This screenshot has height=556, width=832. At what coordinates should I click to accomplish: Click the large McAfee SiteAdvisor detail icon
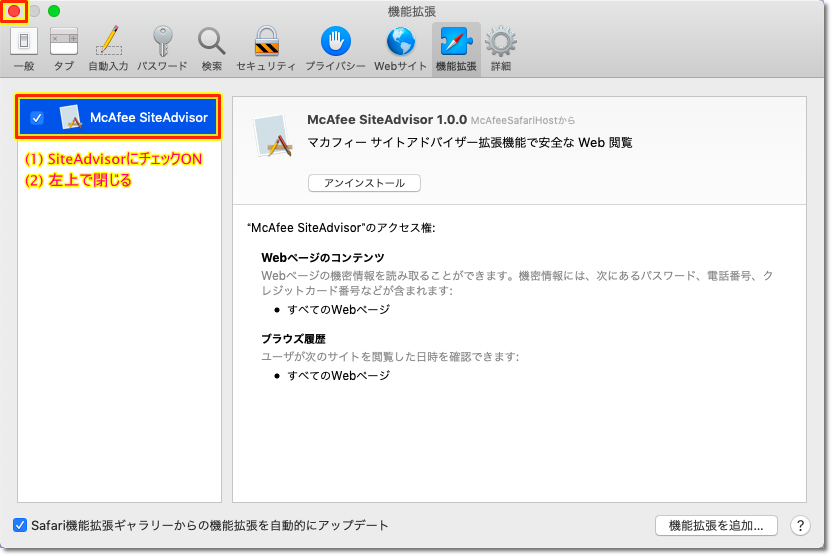(x=273, y=136)
